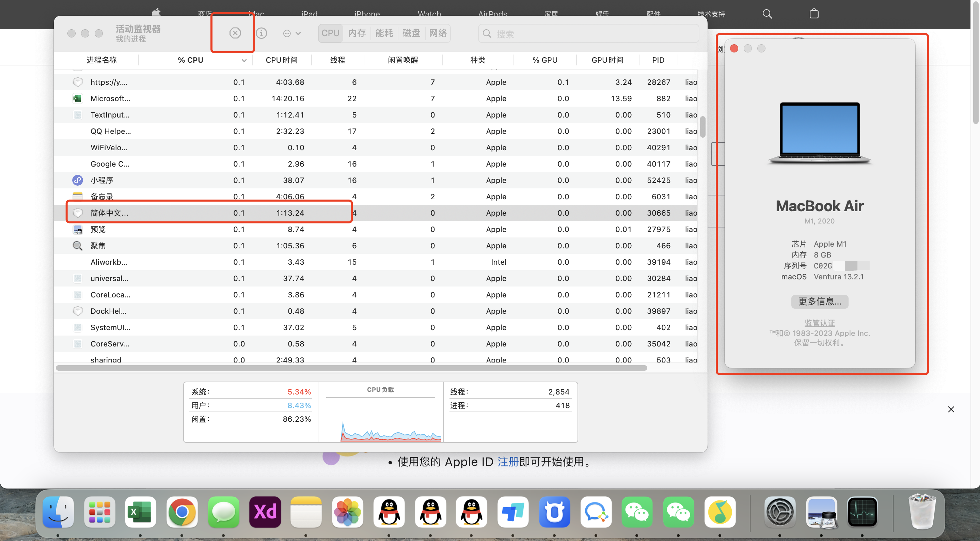Switch to the 内存 (Memory) tab
The width and height of the screenshot is (980, 541).
[357, 33]
